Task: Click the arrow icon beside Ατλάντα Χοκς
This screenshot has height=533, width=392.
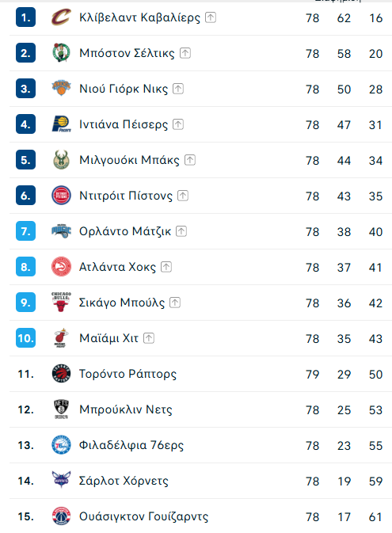Action: 166,267
